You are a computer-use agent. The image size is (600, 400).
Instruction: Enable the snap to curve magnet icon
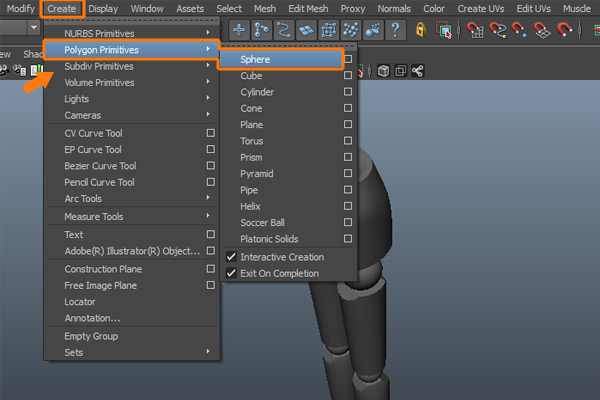point(497,30)
